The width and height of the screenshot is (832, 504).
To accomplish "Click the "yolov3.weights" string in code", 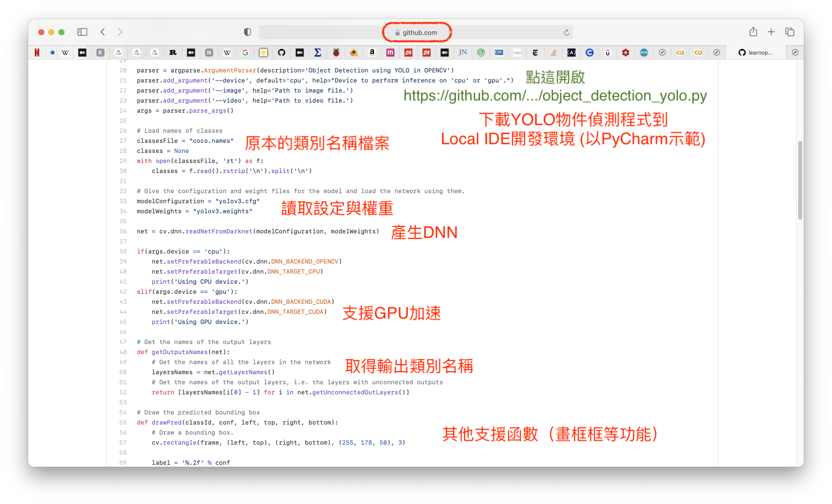I will pyautogui.click(x=222, y=211).
